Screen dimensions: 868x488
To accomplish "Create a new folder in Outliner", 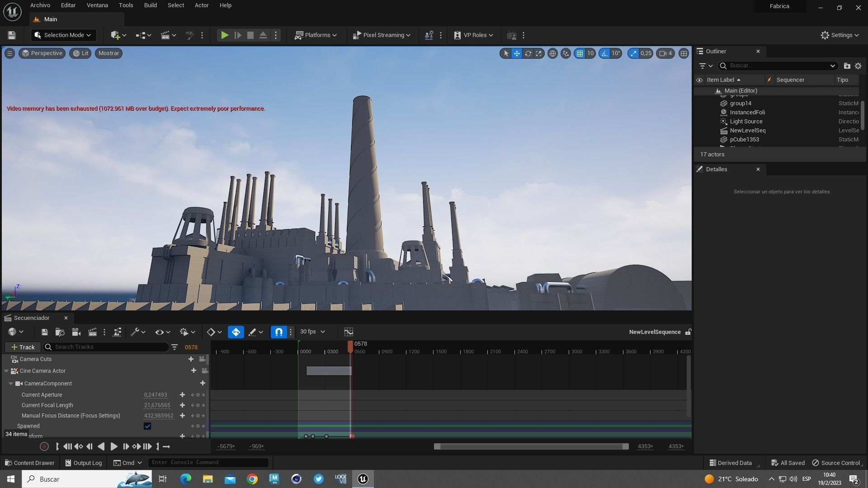I will coord(847,66).
